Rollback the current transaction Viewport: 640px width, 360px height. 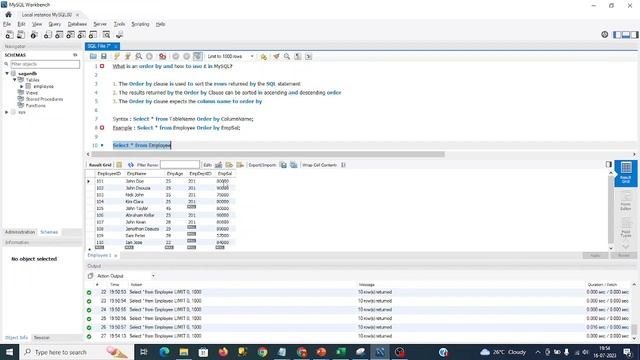(x=187, y=56)
